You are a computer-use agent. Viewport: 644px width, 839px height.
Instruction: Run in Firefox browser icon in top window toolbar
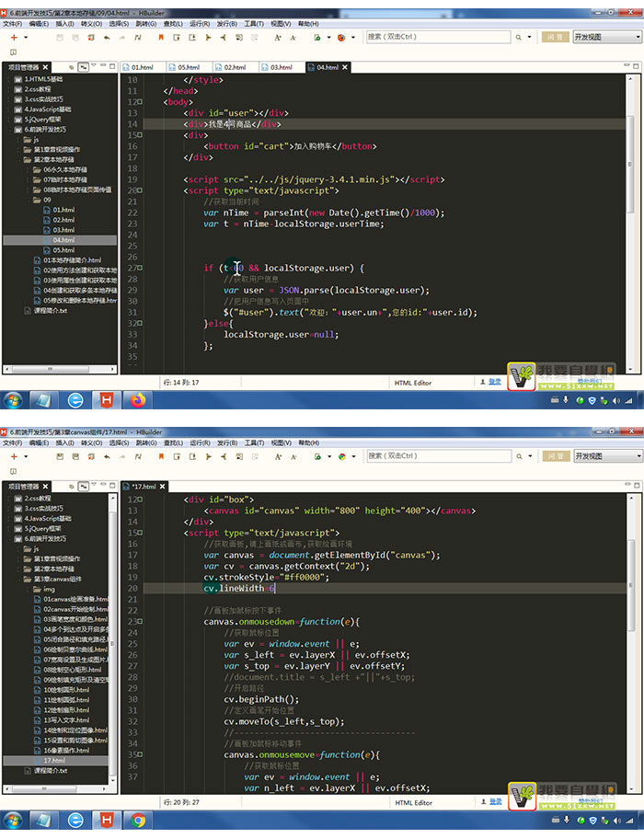click(341, 38)
